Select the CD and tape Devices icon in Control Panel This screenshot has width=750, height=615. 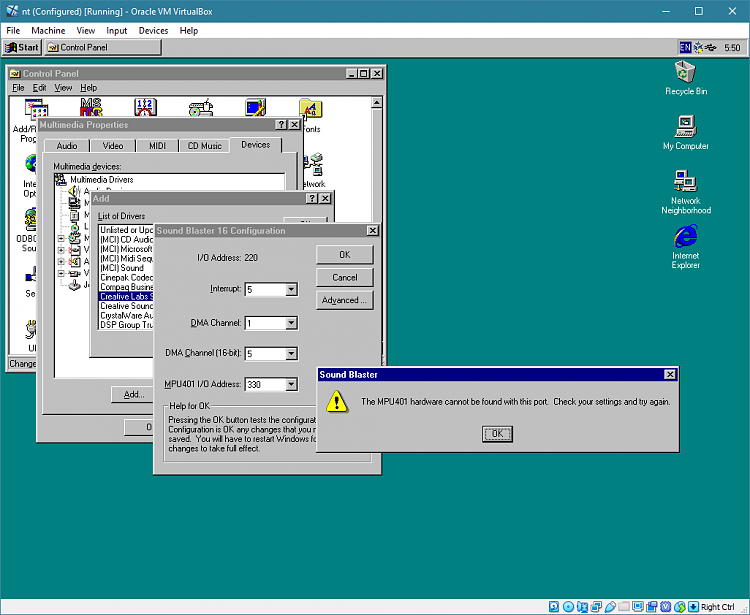(201, 108)
